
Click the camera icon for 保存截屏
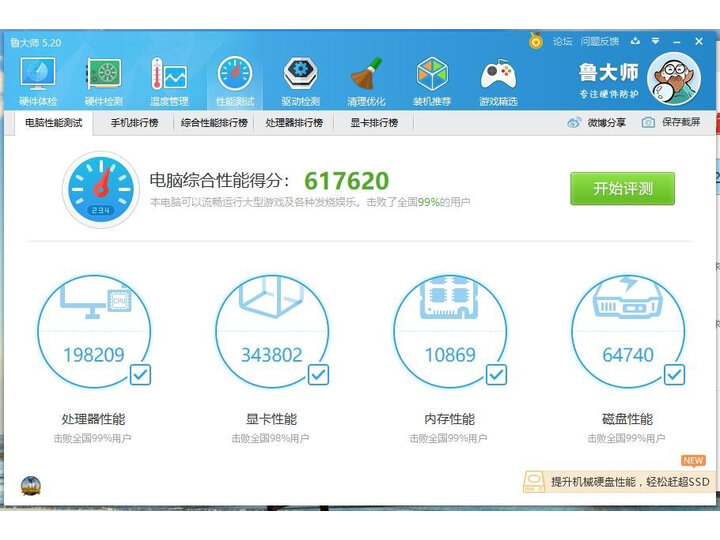coord(648,122)
